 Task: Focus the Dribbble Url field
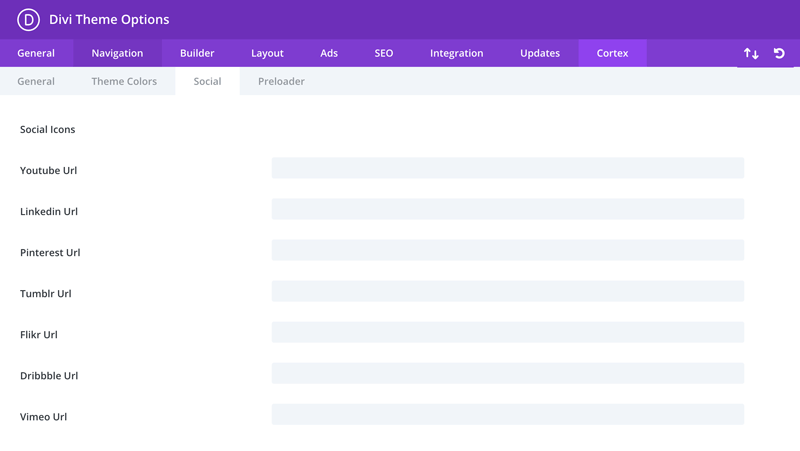coord(508,373)
